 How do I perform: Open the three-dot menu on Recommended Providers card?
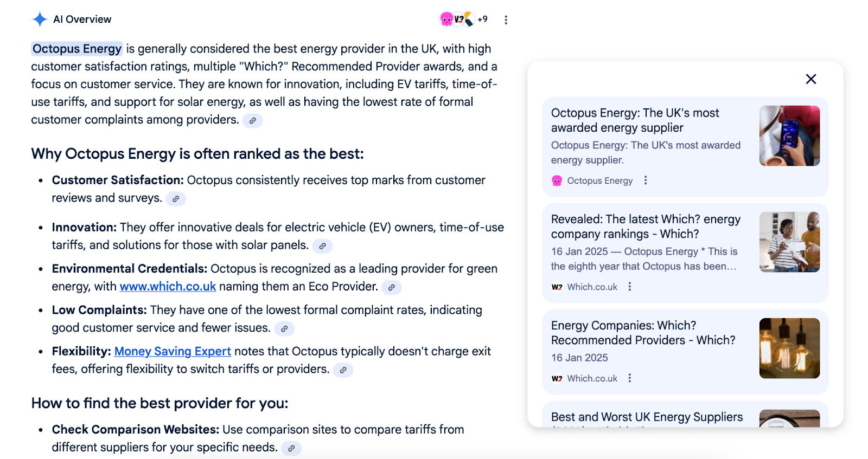[629, 378]
